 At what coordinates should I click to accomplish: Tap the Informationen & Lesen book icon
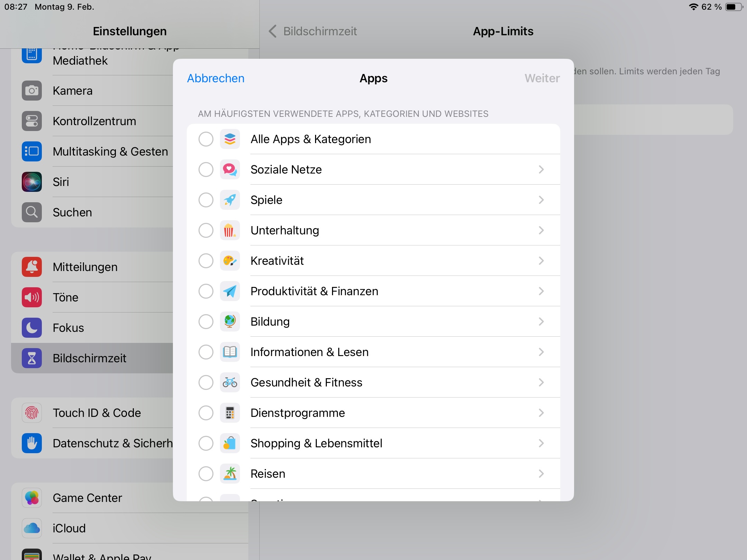(230, 352)
